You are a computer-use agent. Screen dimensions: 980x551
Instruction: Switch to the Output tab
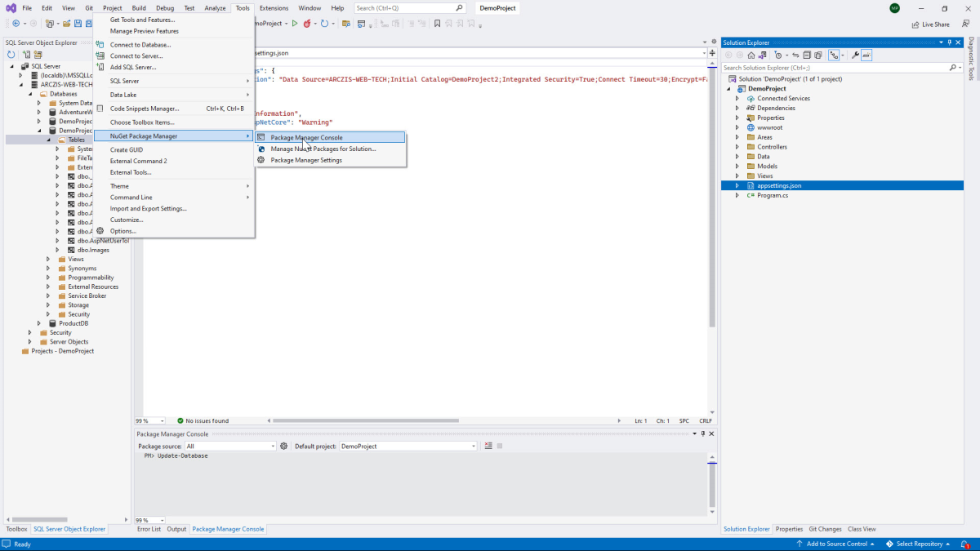pos(176,529)
